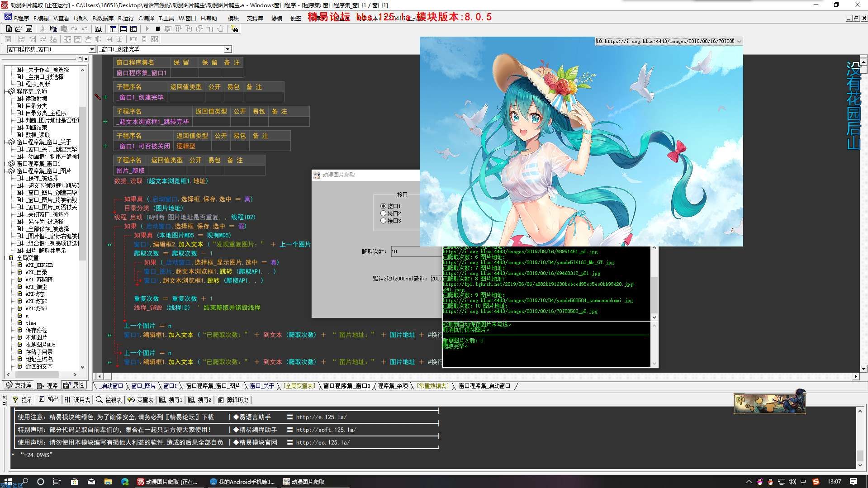Switch to _启动窗口 editor tab
868x488 pixels.
click(111, 386)
